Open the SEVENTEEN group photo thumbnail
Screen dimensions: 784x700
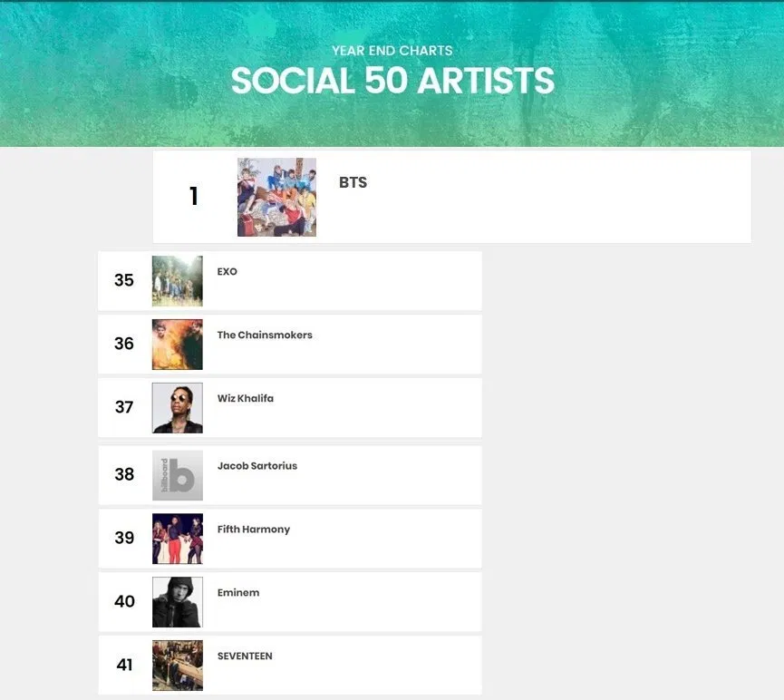(177, 665)
